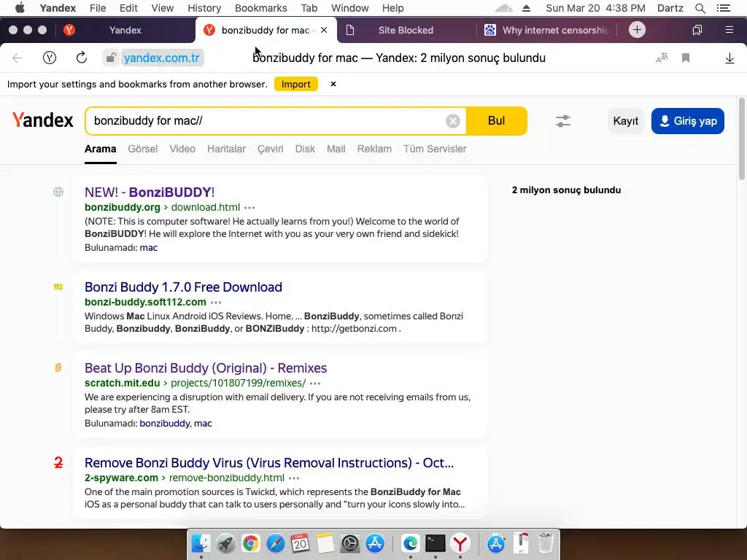The image size is (747, 560).
Task: Close the bonzibuddy for mac tab
Action: 324,30
